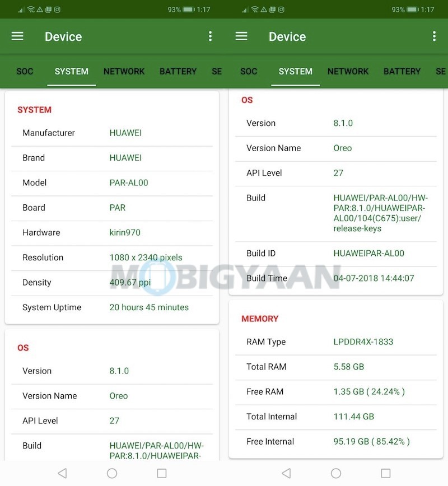Tap Free RAM value 1.35 GB
448x486 pixels.
[369, 391]
